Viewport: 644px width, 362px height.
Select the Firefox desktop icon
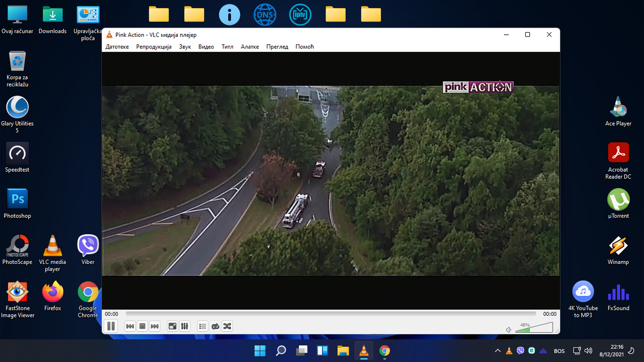click(x=53, y=296)
